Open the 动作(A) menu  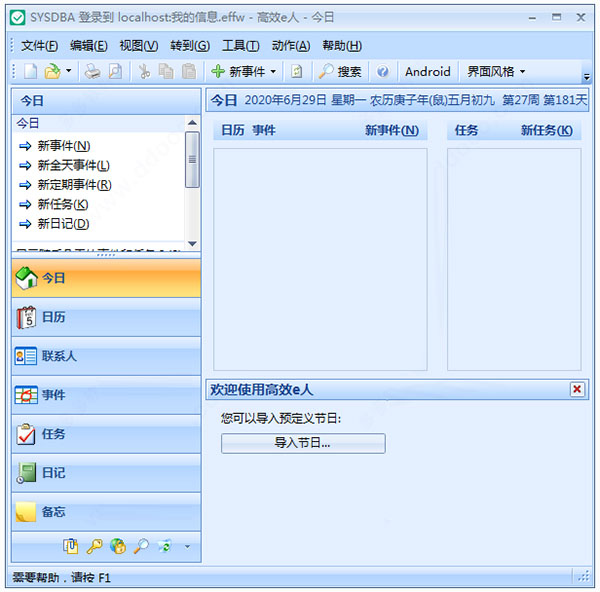click(x=291, y=46)
